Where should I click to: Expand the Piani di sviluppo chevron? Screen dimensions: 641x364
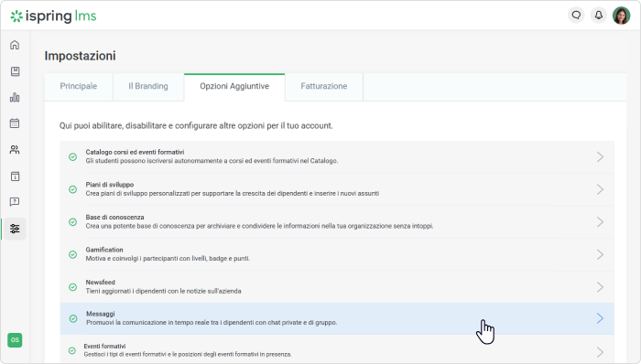pyautogui.click(x=600, y=189)
